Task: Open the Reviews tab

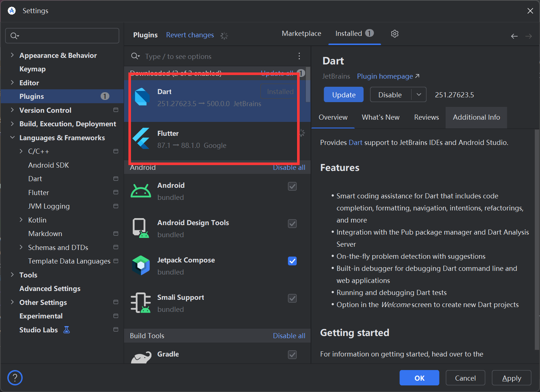Action: point(426,117)
